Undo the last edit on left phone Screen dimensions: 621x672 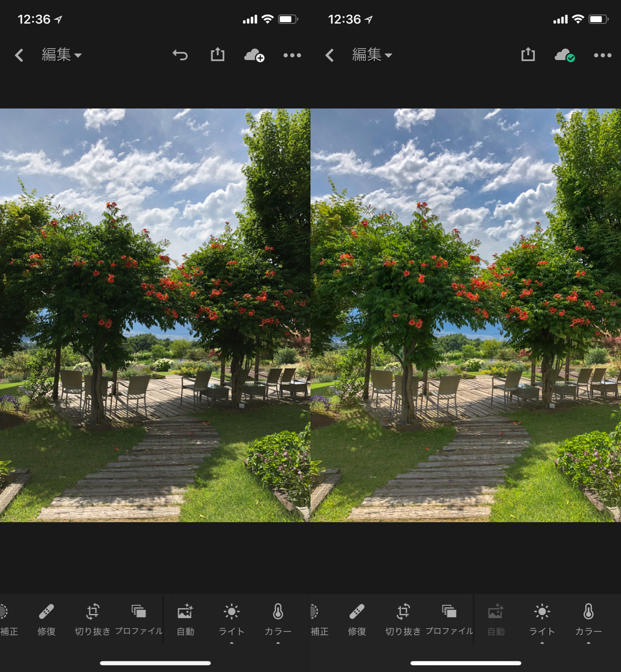(180, 55)
